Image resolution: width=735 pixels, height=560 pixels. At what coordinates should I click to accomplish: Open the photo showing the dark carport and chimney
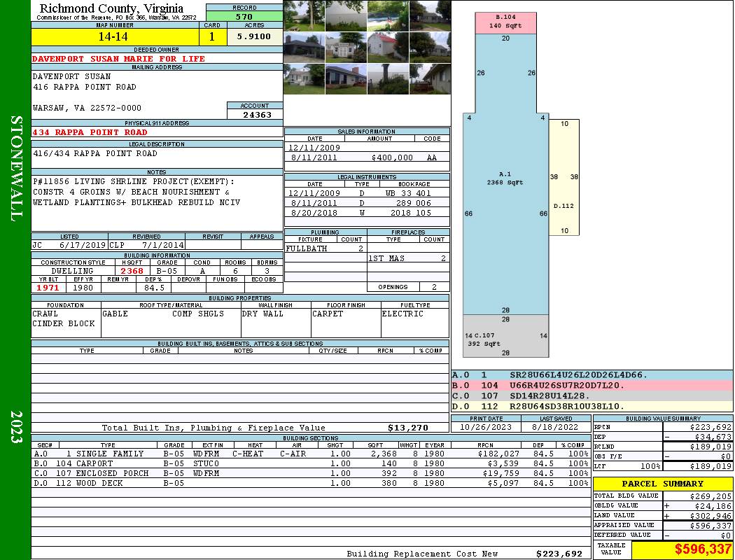304,48
